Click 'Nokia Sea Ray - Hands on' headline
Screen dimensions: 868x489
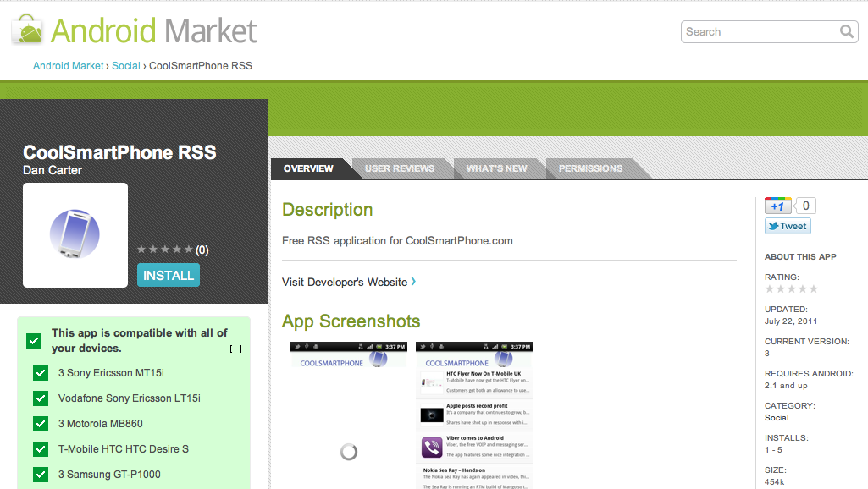[x=455, y=470]
